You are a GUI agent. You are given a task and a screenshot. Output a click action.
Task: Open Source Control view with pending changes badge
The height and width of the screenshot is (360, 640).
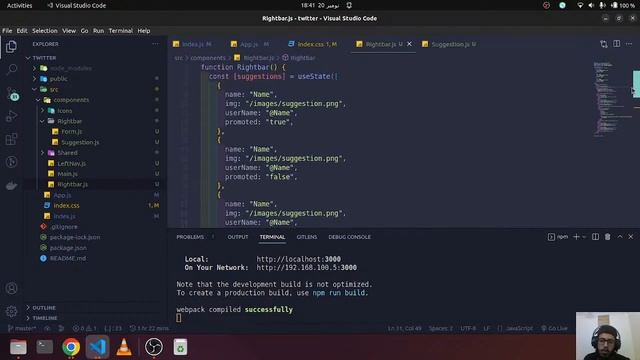point(12,93)
